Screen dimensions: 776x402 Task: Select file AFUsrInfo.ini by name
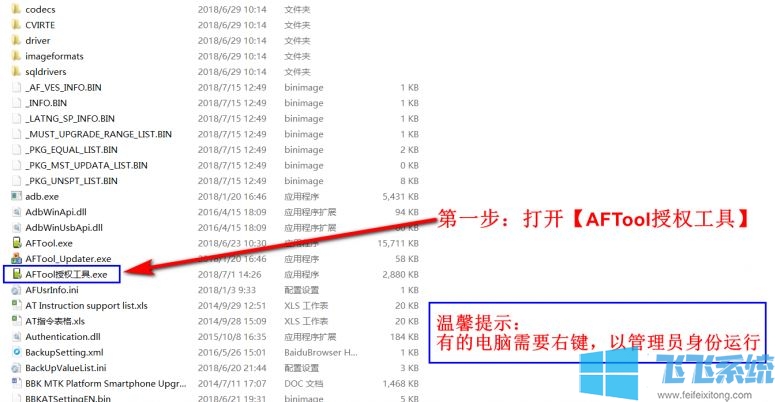pos(51,290)
